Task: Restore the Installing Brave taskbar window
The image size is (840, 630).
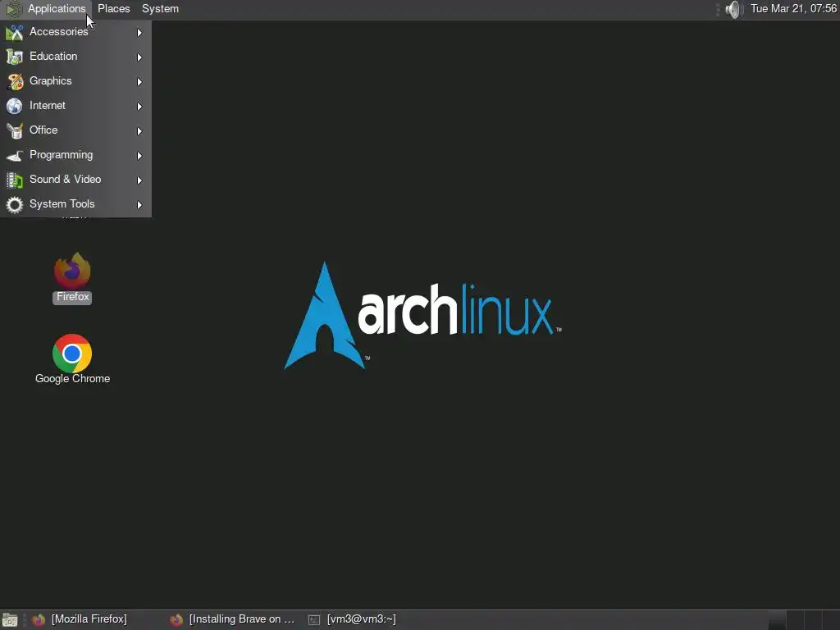Action: coord(232,619)
